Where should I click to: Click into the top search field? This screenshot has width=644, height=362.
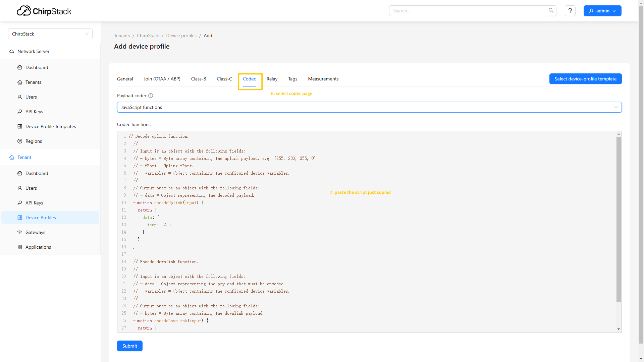[467, 11]
